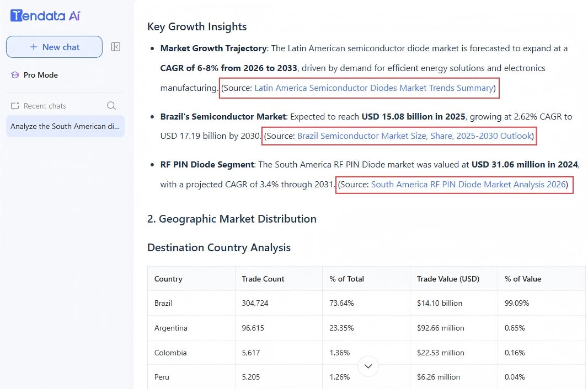Start a New chat

[55, 47]
